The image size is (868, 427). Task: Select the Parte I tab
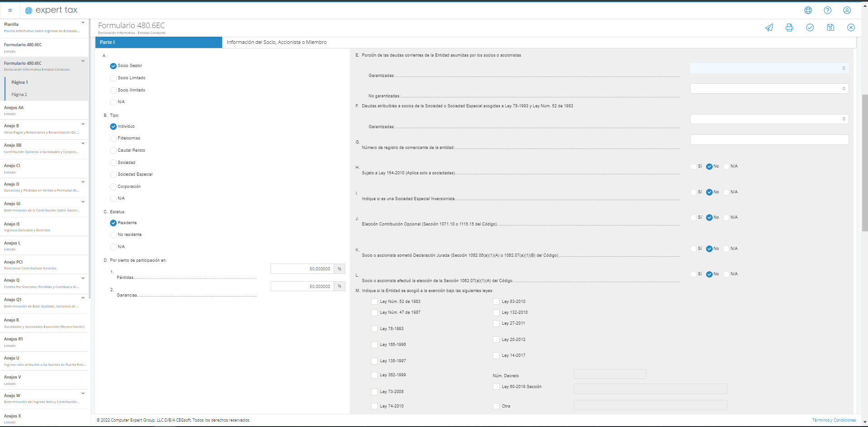point(158,42)
